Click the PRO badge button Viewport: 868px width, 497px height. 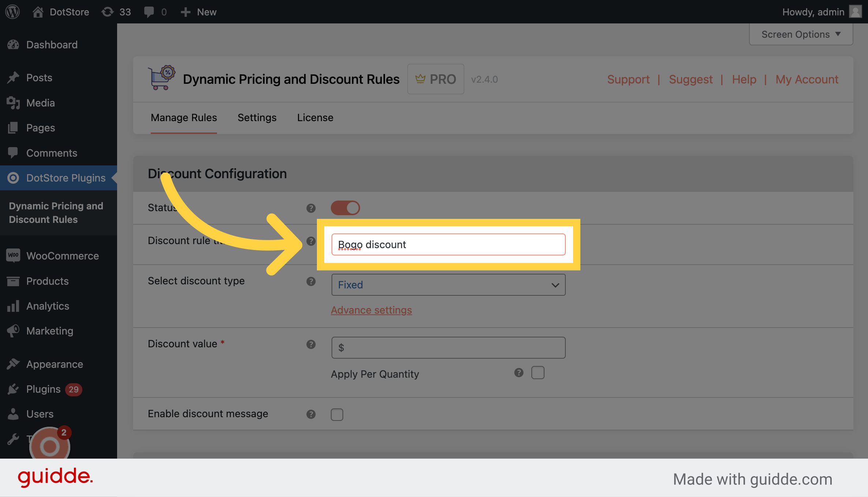pos(436,79)
